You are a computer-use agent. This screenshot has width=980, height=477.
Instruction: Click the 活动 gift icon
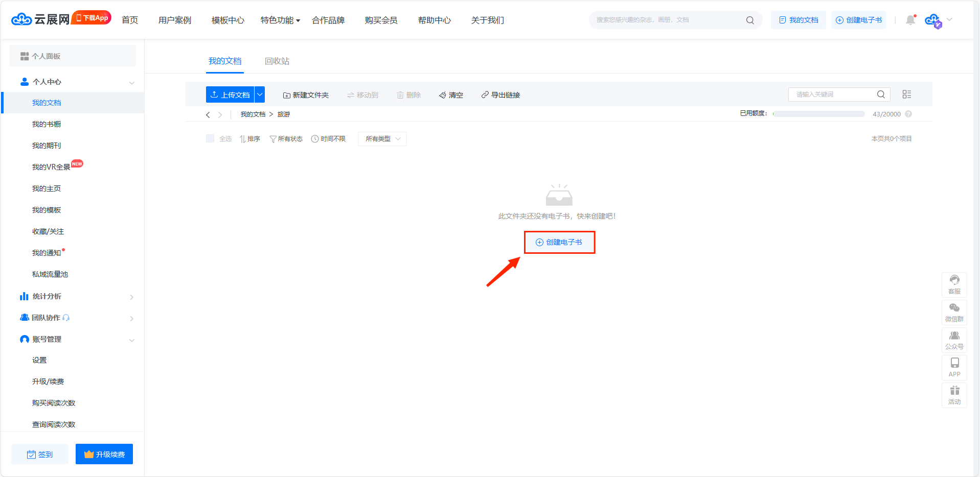(954, 395)
